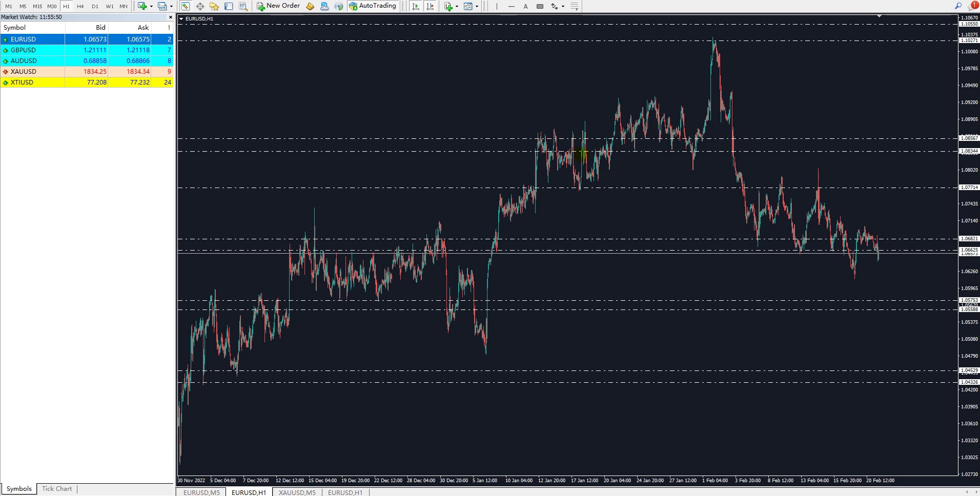980x496 pixels.
Task: Expand the Templates dropdown arrow
Action: (477, 6)
